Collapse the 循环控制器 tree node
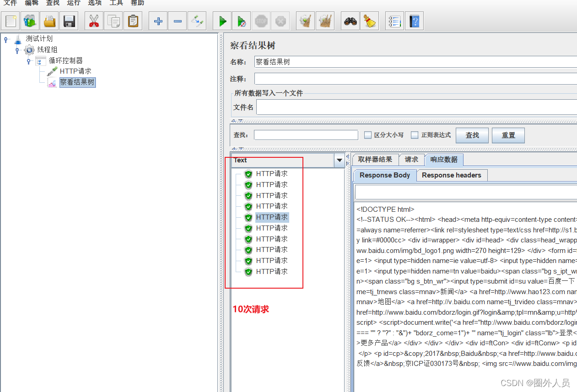 point(28,61)
